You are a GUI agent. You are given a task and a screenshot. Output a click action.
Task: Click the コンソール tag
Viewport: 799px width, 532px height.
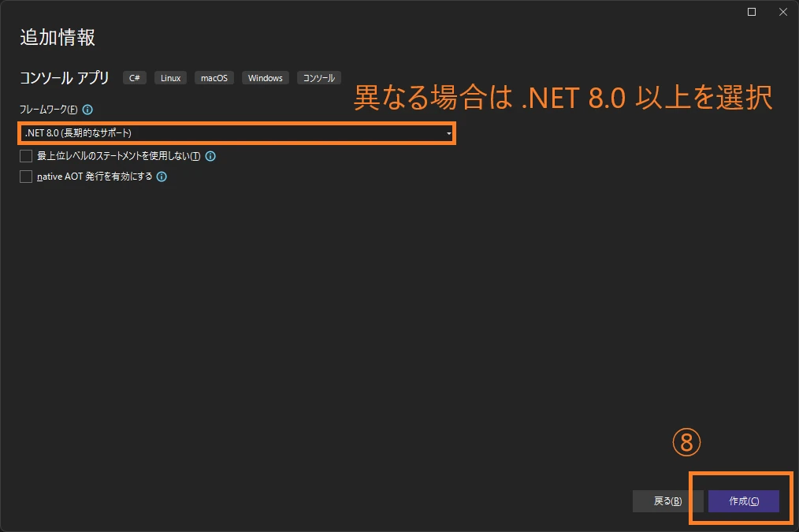(319, 78)
